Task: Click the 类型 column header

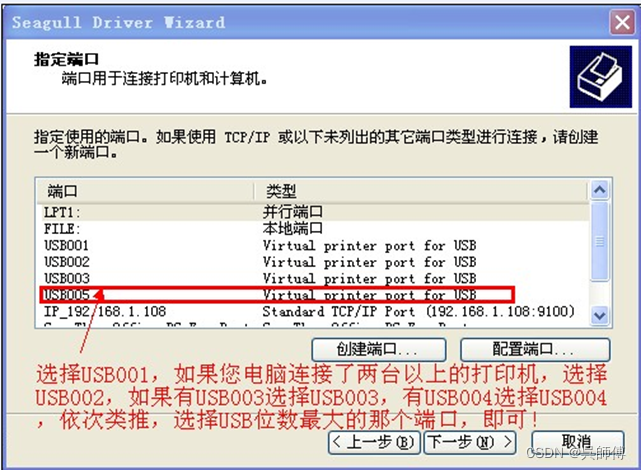Action: click(x=421, y=191)
